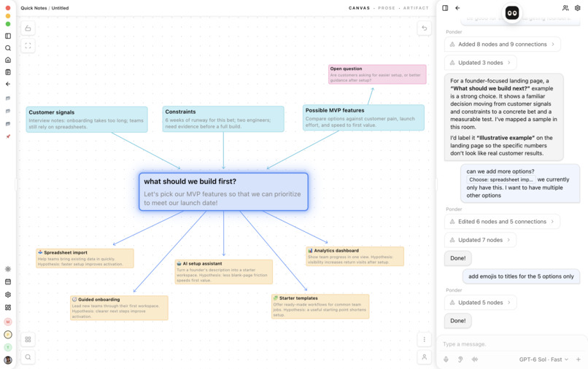Open the canvas three-dot more menu
The width and height of the screenshot is (588, 369).
tap(424, 339)
